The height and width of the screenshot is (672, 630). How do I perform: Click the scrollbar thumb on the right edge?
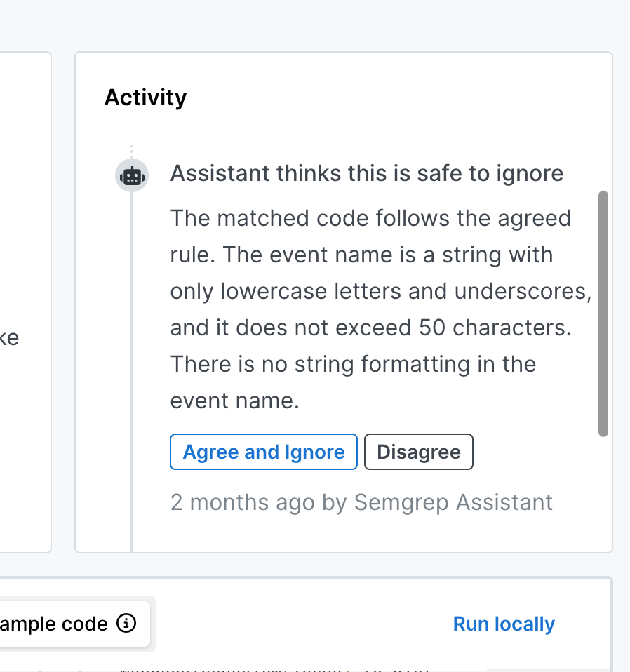[x=604, y=312]
